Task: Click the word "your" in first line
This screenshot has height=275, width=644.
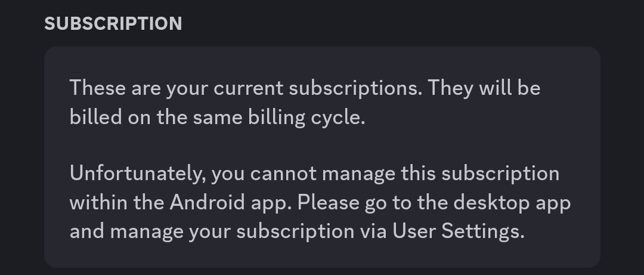Action: tap(187, 88)
